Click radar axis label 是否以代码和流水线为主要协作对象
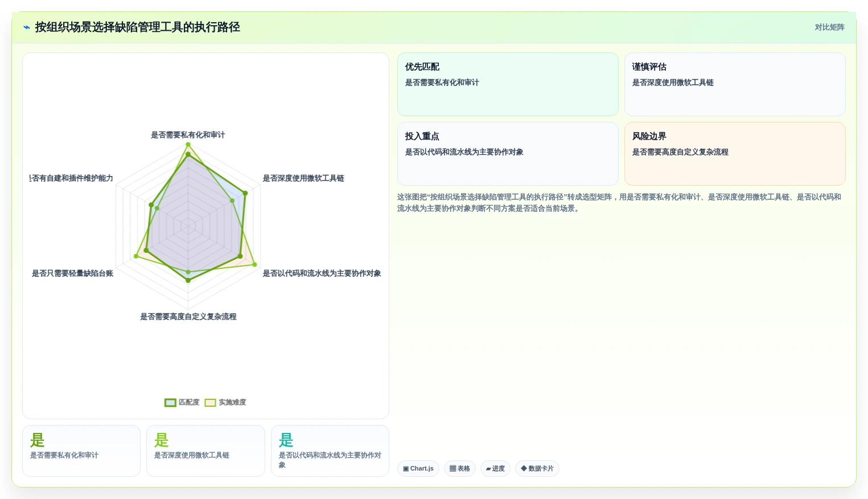This screenshot has height=499, width=868. 322,273
